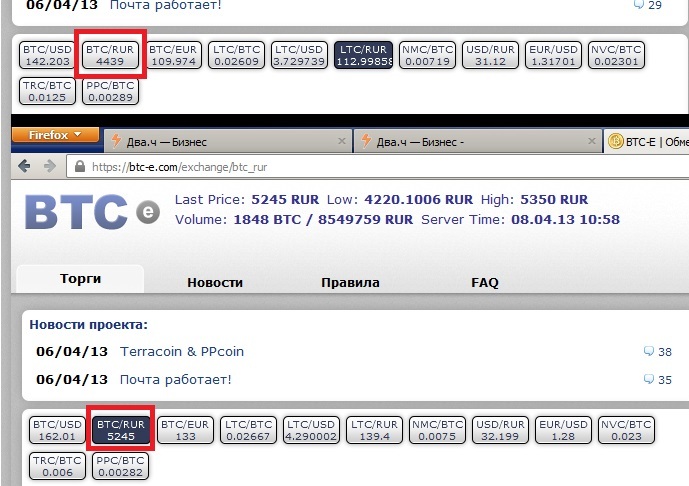Select USD/RUR 31.12 pair
Viewport: 689px width, 486px height.
click(x=490, y=55)
